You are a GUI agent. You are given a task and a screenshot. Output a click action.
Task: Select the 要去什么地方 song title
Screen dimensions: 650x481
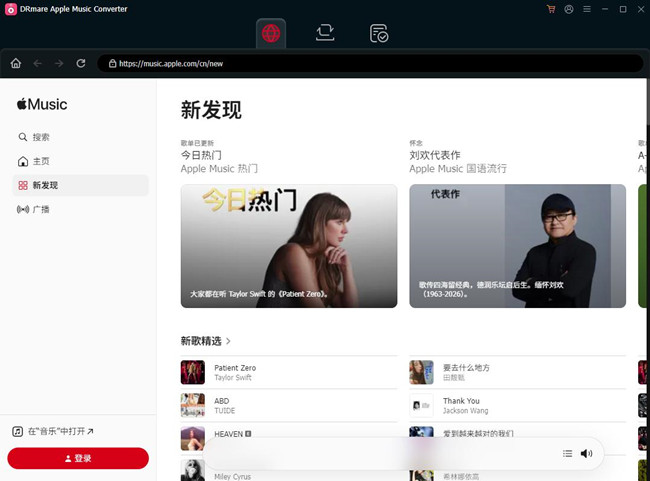[466, 367]
